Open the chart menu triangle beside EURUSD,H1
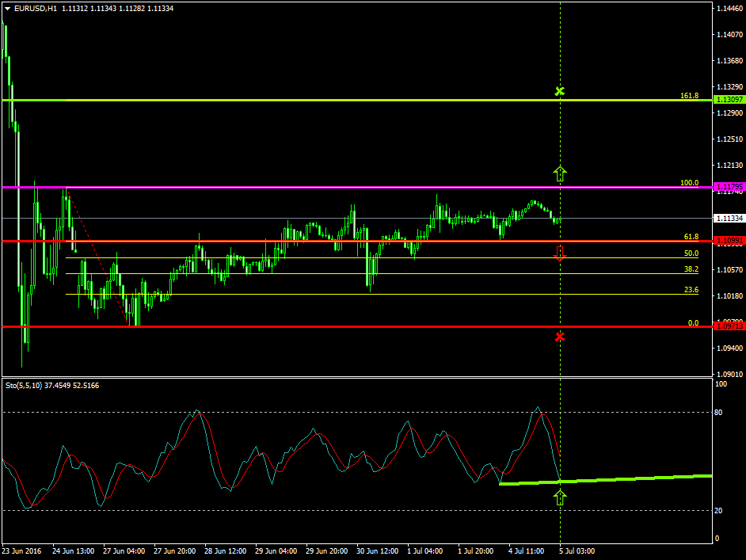 click(7, 8)
